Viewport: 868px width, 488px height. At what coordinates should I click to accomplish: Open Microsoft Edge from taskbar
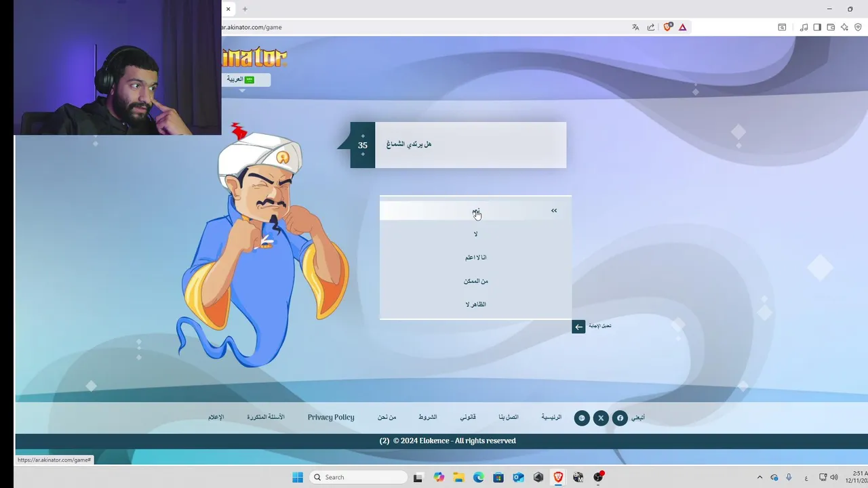coord(478,477)
